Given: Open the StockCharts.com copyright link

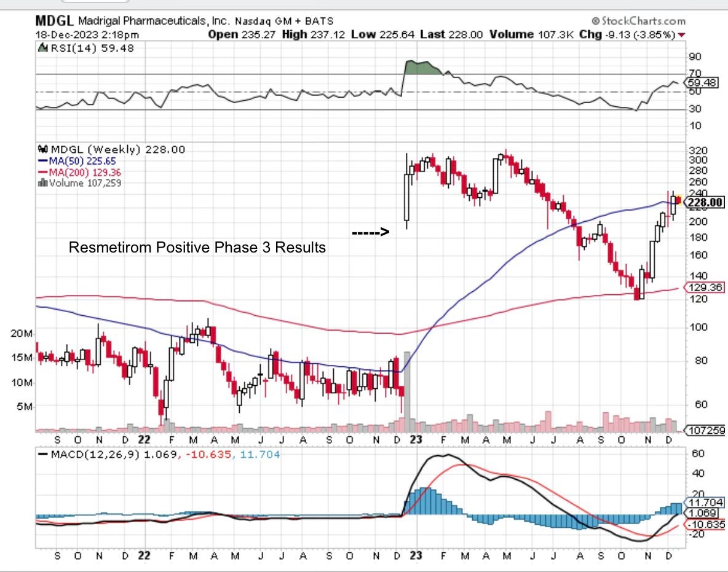Looking at the screenshot, I should click(638, 21).
